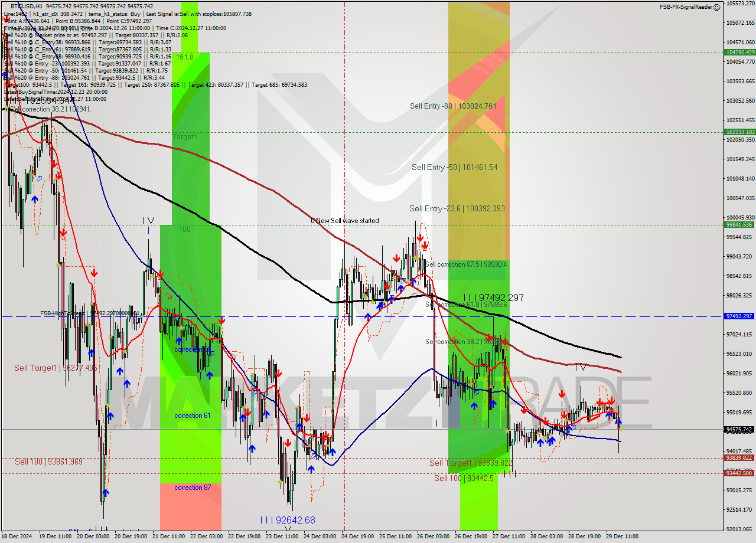Click the '29 Dec 11:00' time axis label

(x=622, y=537)
